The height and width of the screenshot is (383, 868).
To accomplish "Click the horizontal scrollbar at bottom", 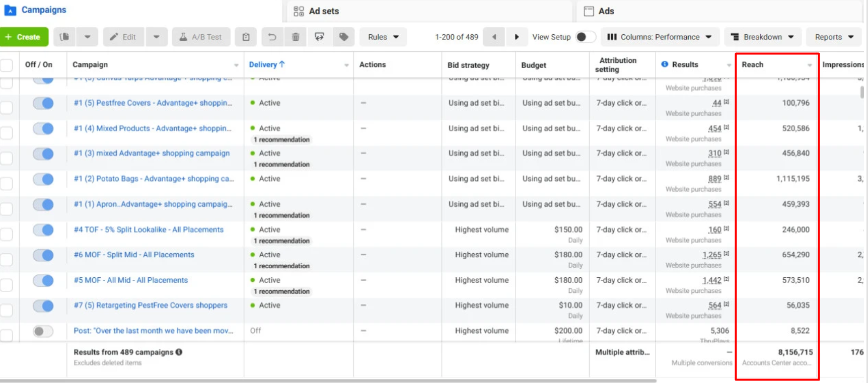I will (327, 381).
